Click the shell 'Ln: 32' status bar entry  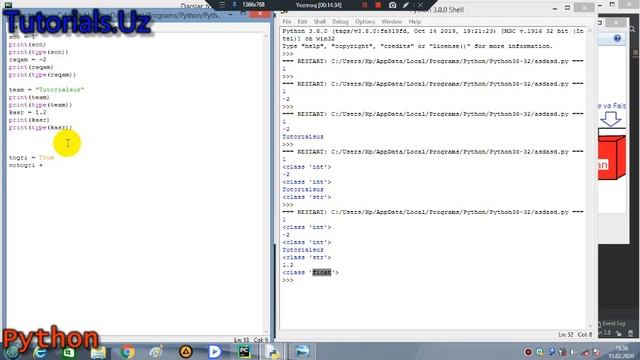(x=566, y=335)
